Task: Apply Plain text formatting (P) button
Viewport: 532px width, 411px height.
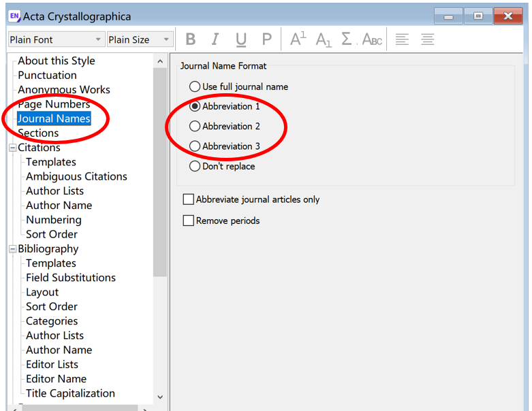Action: pyautogui.click(x=266, y=39)
